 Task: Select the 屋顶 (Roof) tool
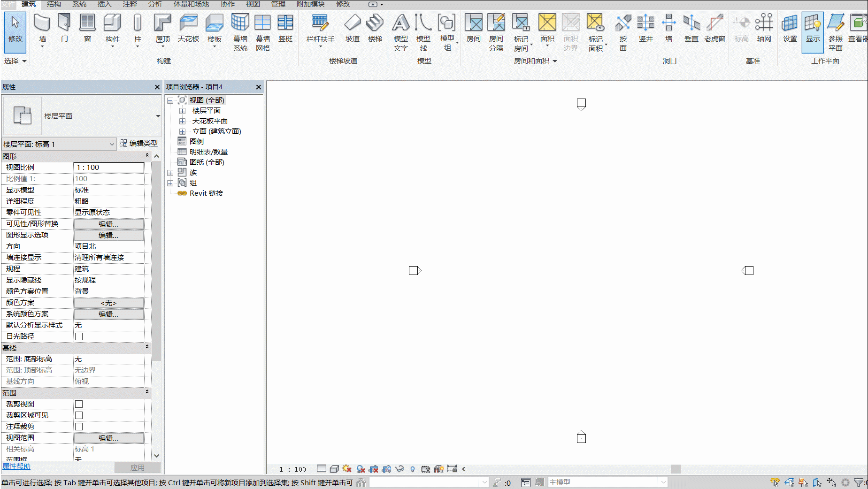coord(162,29)
